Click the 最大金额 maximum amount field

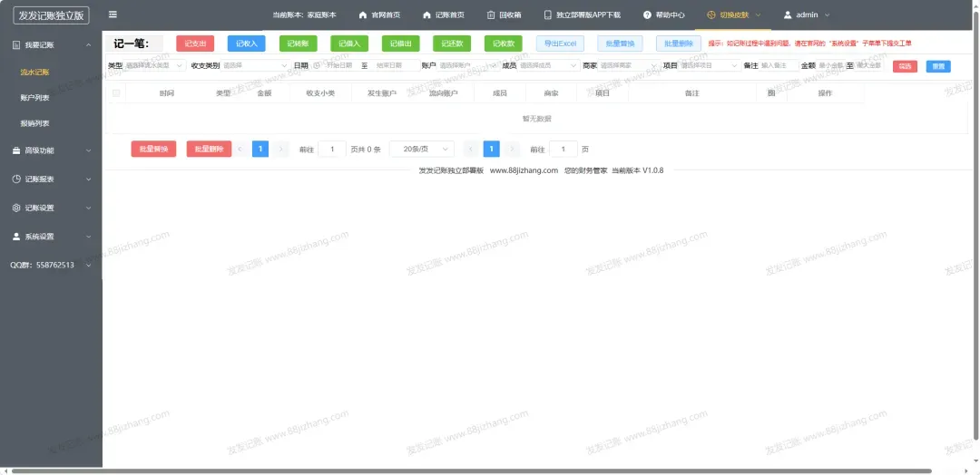pos(868,65)
